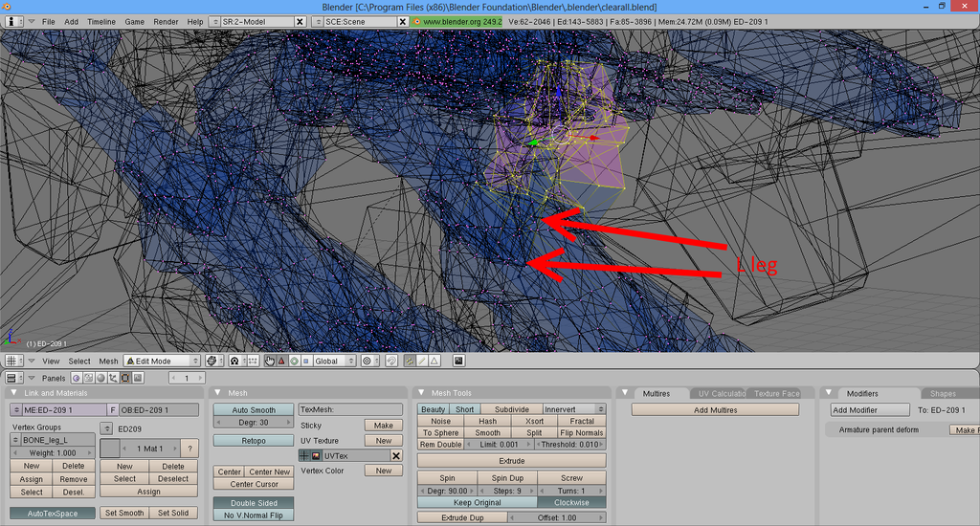The width and height of the screenshot is (980, 526).
Task: Switch to Script context icon
Action: point(88,378)
